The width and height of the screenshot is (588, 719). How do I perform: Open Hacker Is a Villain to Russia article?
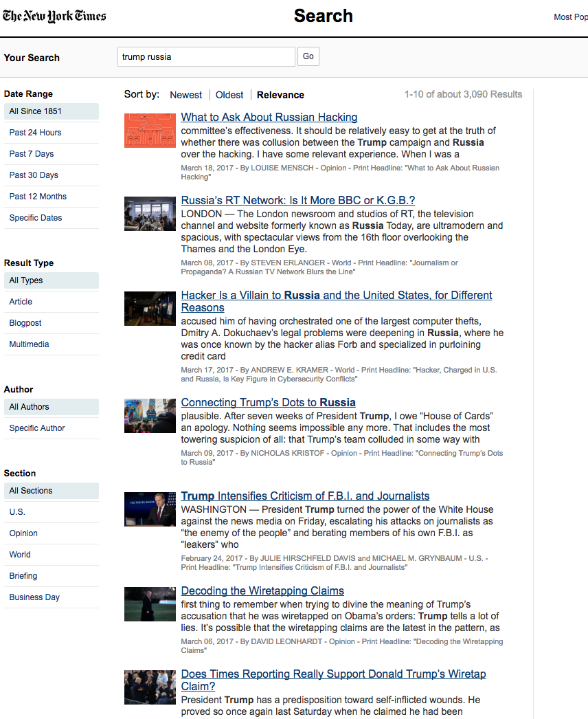click(337, 301)
